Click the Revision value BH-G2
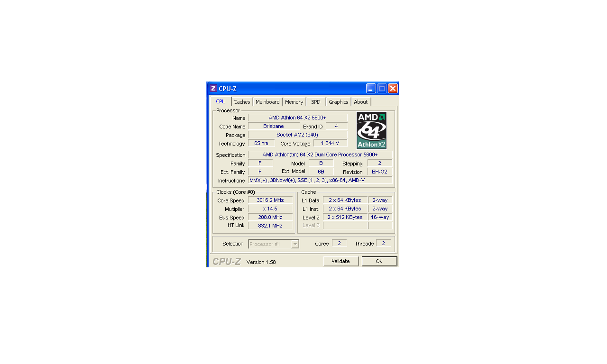This screenshot has width=607, height=364. pos(379,172)
